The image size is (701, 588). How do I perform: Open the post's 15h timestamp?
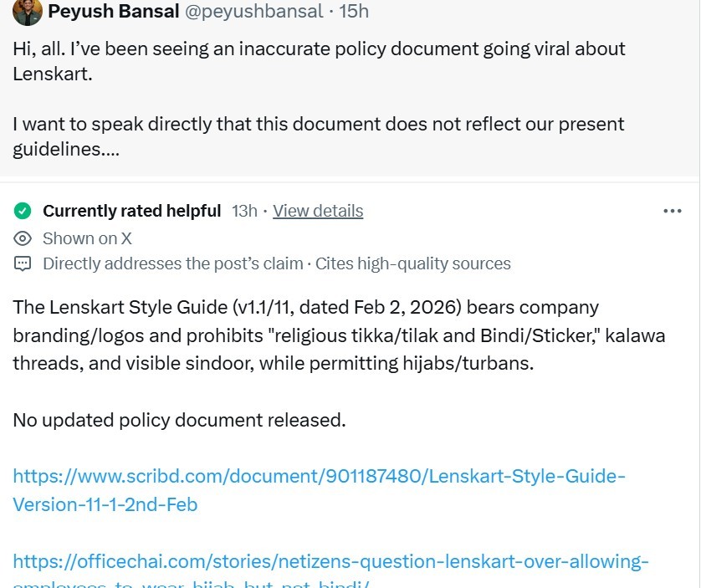354,11
